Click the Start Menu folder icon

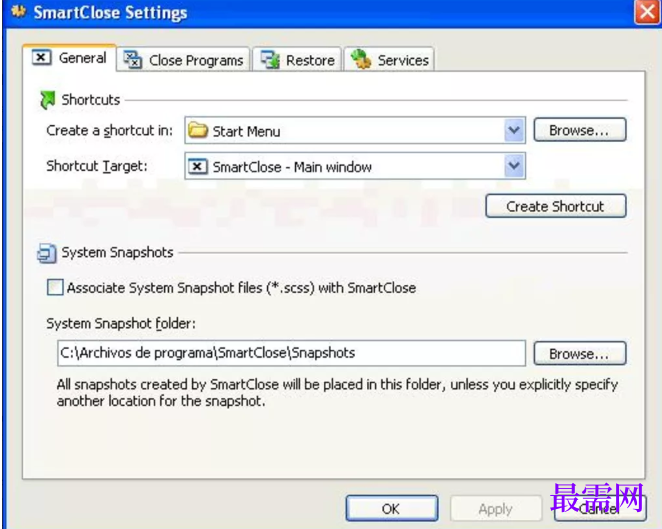(x=198, y=130)
